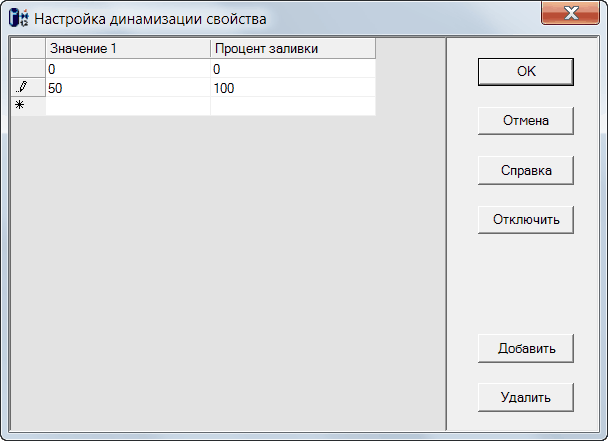This screenshot has width=608, height=441.
Task: Click empty new-row cell under Процент заливки
Action: (x=293, y=106)
